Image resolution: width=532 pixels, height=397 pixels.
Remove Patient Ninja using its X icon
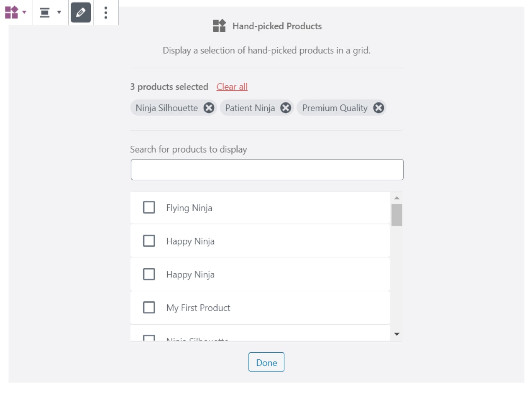(286, 108)
